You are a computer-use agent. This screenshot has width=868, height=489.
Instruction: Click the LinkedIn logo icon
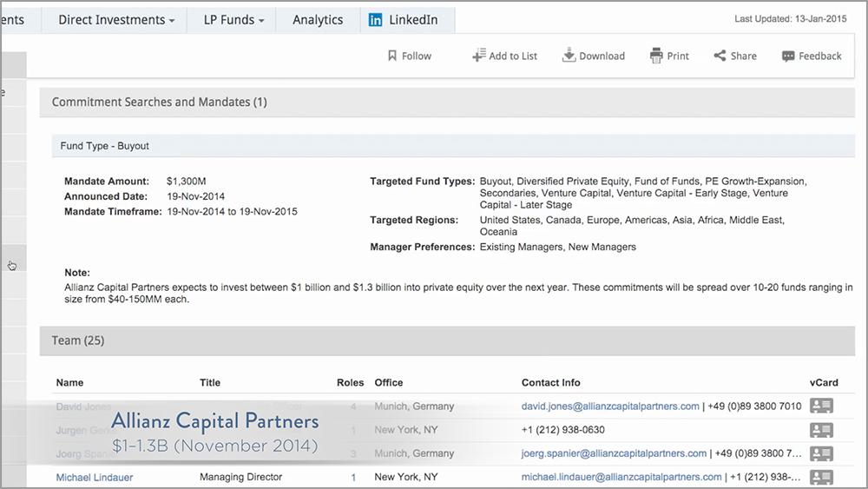click(x=375, y=20)
